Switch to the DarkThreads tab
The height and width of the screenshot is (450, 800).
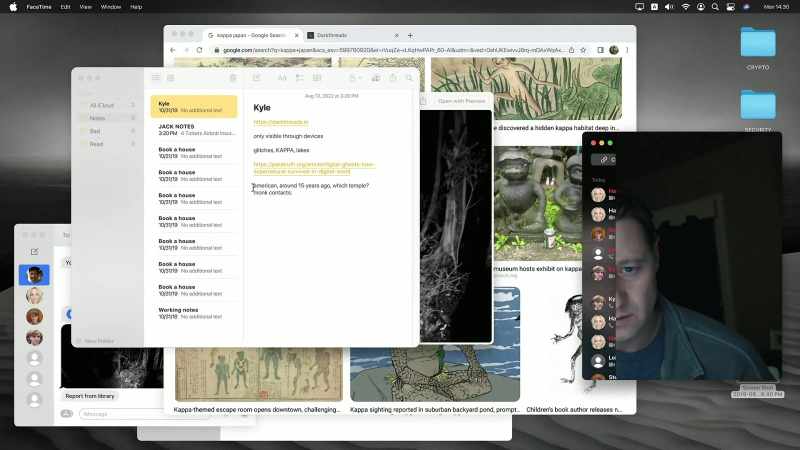(353, 35)
